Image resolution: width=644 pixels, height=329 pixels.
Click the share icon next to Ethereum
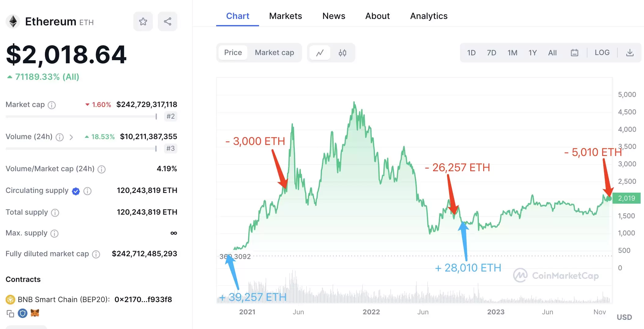click(x=167, y=21)
